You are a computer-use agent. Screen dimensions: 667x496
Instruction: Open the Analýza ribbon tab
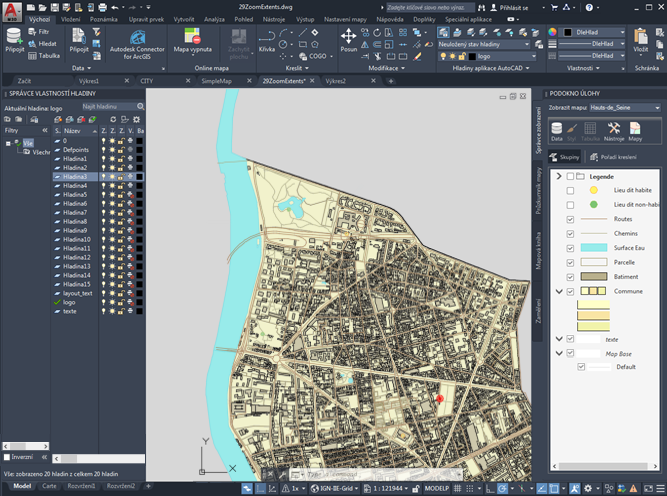pyautogui.click(x=214, y=19)
